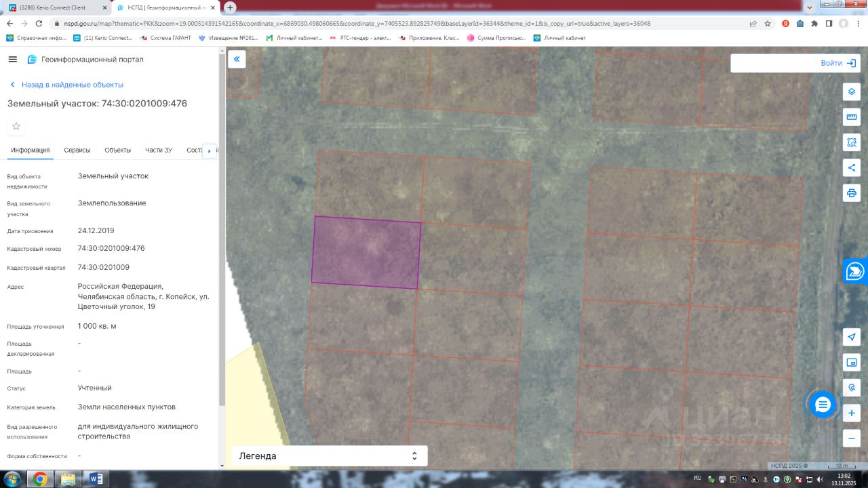
Task: Bookmark this page with the star
Action: [768, 23]
